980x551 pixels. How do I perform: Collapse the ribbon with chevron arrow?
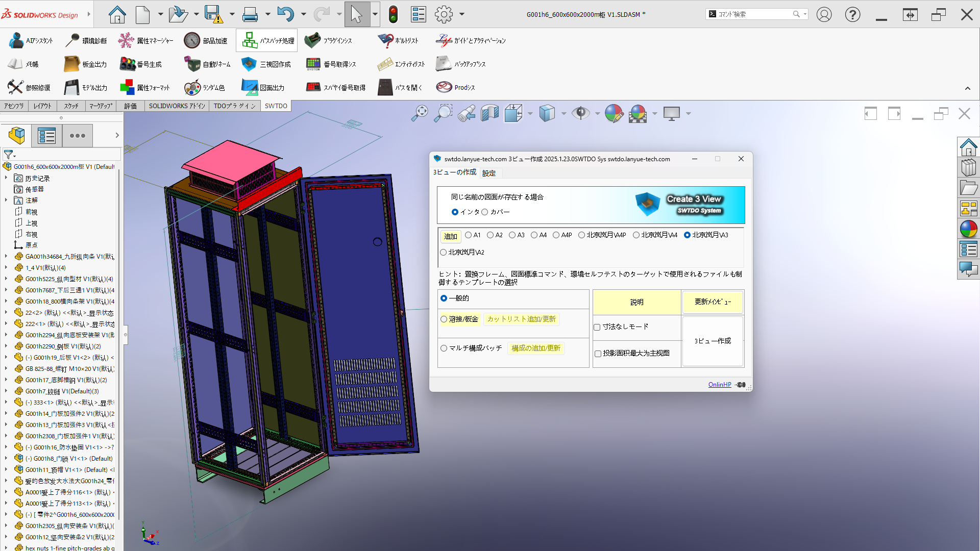(x=967, y=88)
